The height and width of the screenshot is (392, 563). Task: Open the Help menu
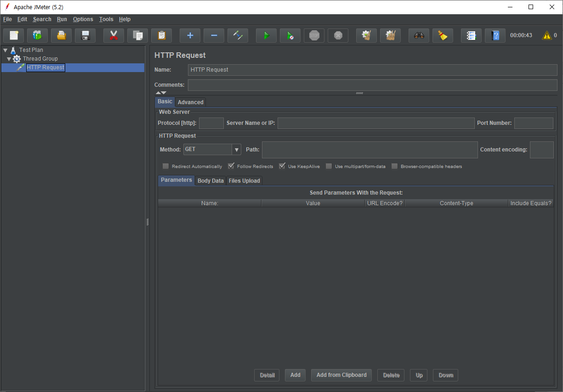pos(125,19)
